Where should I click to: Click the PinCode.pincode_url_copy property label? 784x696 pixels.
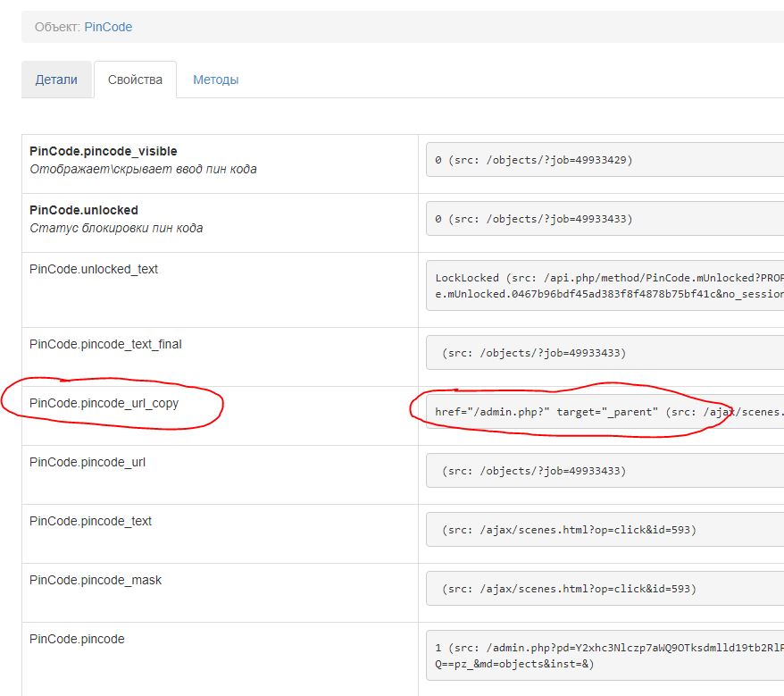pos(104,403)
